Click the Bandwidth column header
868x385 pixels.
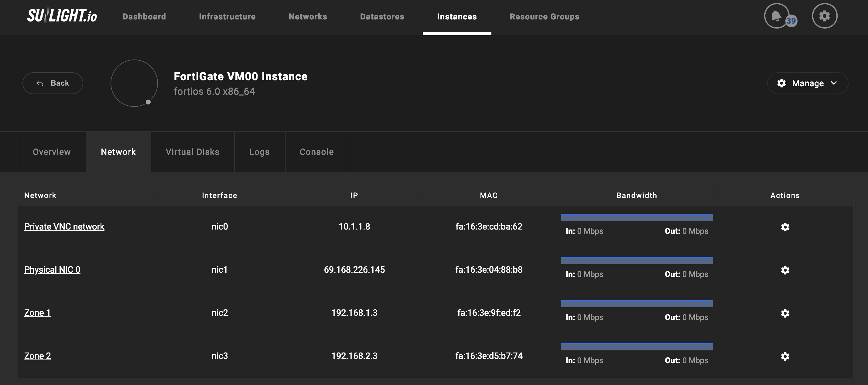[x=637, y=195]
